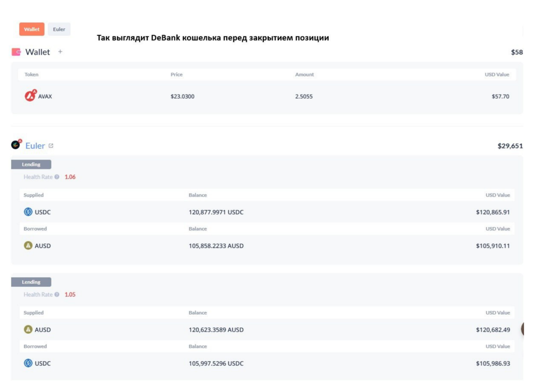Click the round widget at right edge
539x392 pixels.
(x=523, y=329)
